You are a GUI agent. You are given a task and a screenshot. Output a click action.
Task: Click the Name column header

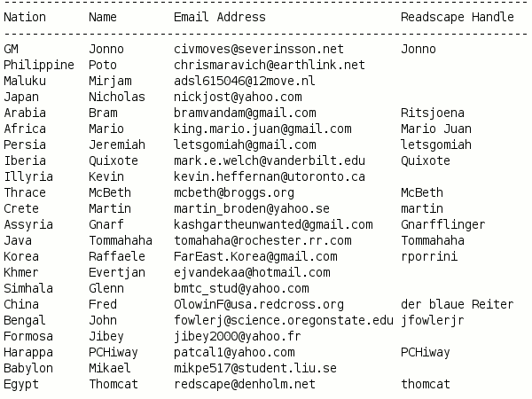tap(103, 17)
